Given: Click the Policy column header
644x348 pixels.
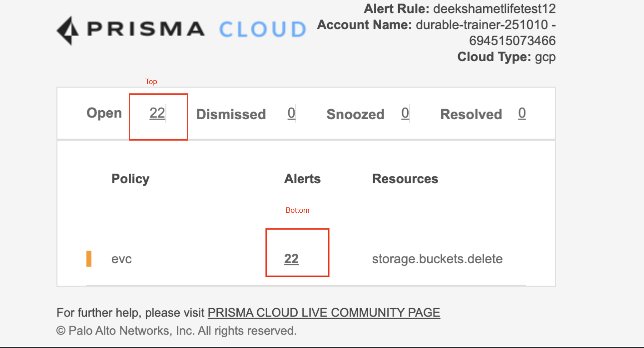Looking at the screenshot, I should [x=130, y=179].
